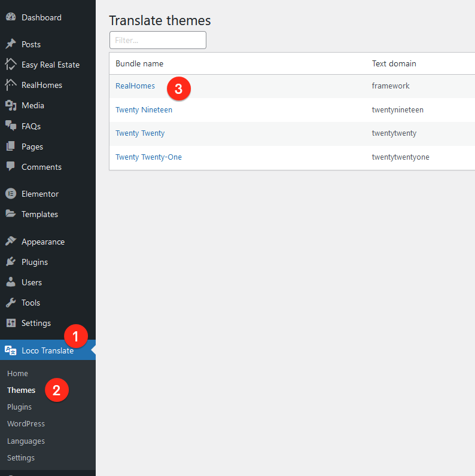475x476 pixels.
Task: Click the Easy Real Estate house icon
Action: pyautogui.click(x=11, y=65)
